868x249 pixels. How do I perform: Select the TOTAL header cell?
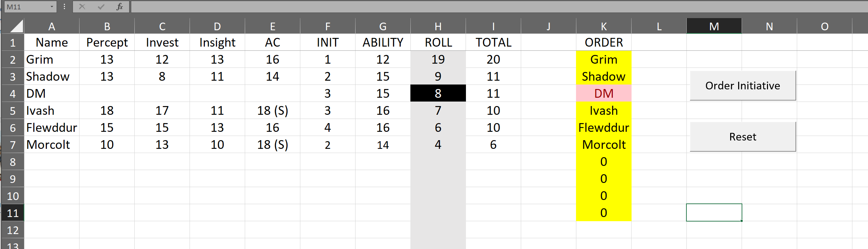click(x=493, y=42)
